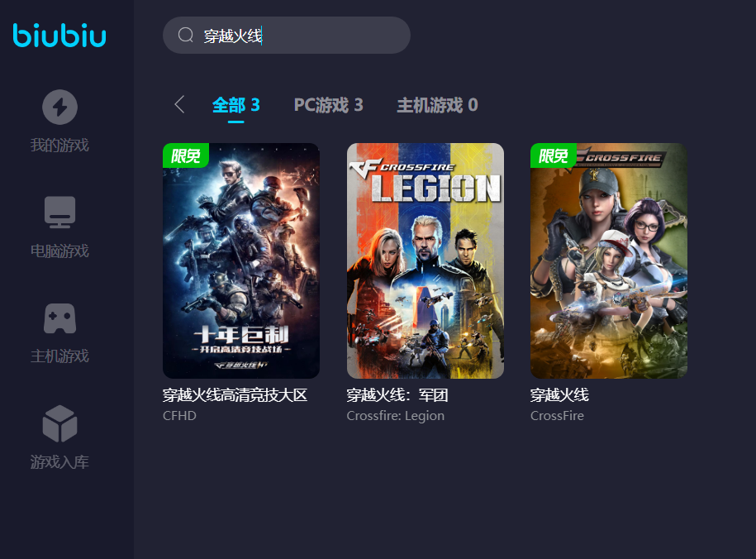The image size is (756, 559).
Task: Click the 游戏入库 sidebar label
Action: tap(59, 462)
